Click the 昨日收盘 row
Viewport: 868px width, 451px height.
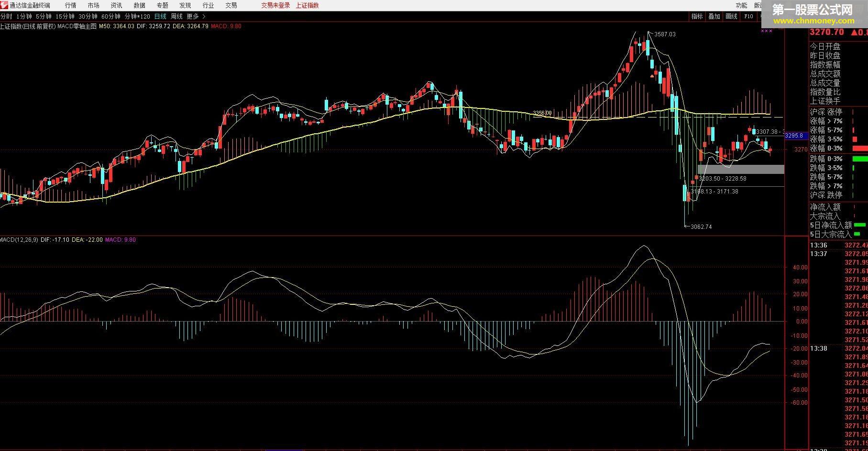click(838, 55)
